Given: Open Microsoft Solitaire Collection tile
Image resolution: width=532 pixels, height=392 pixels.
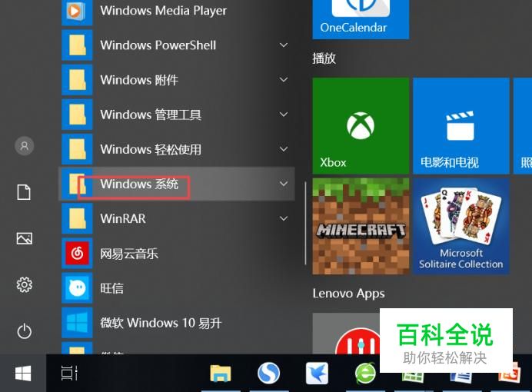Looking at the screenshot, I should (461, 226).
